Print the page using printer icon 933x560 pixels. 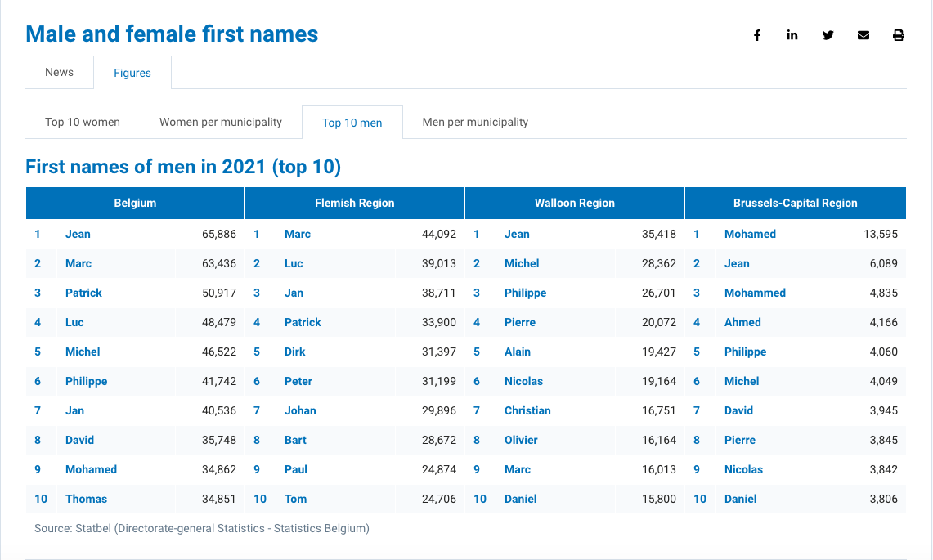pos(899,35)
